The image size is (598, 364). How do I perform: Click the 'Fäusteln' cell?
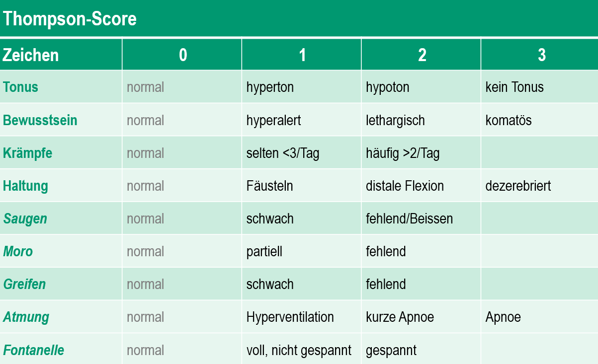pyautogui.click(x=269, y=186)
